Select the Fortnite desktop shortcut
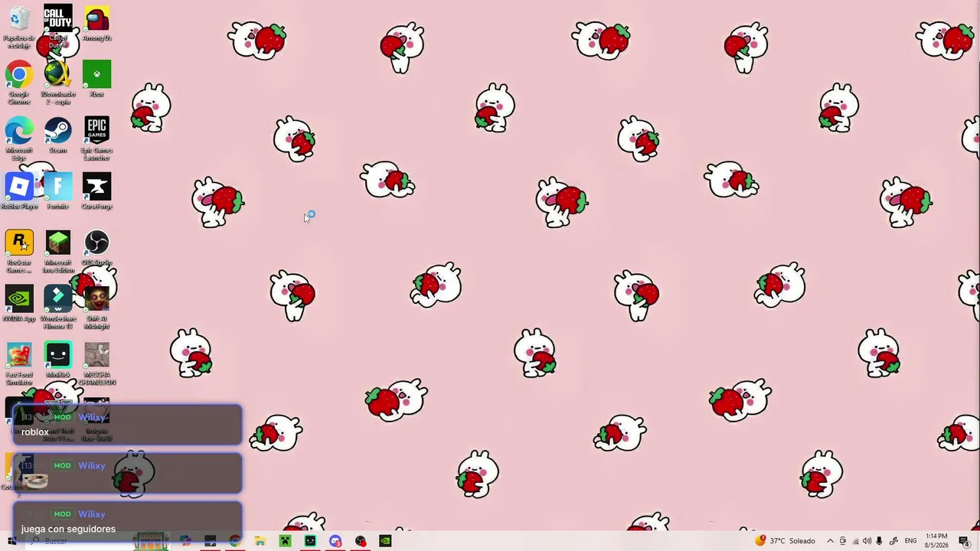Screen dimensions: 980x551 [58, 191]
